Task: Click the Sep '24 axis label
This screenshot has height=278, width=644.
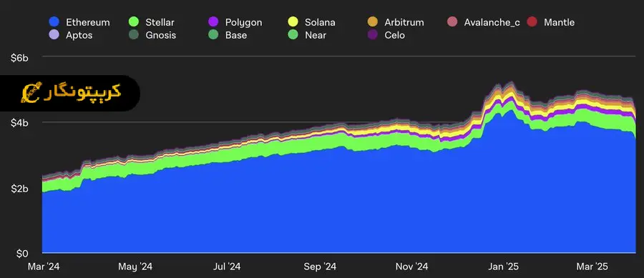Action: (x=320, y=267)
